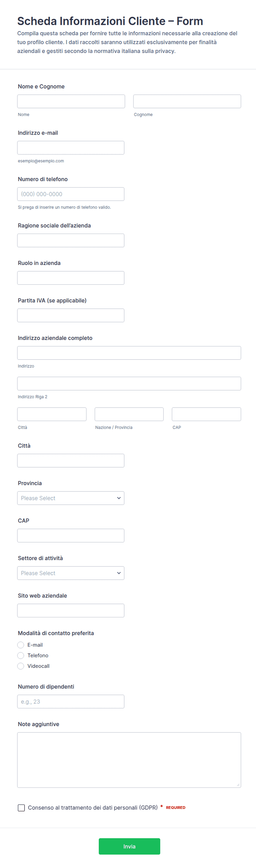
Task: Click the Numero di telefono field
Action: click(x=70, y=194)
